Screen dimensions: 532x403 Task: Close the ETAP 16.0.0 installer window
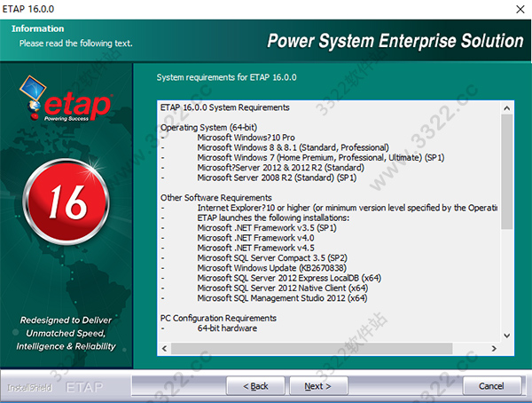point(520,9)
